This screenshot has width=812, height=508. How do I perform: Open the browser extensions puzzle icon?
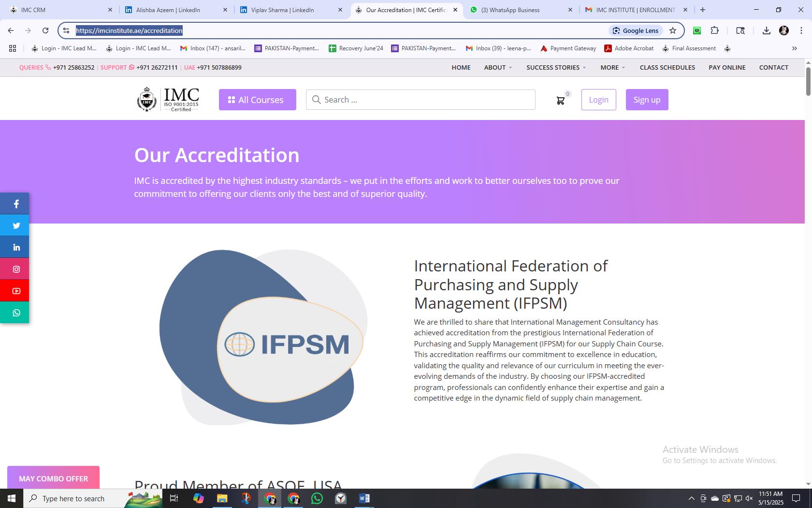715,30
